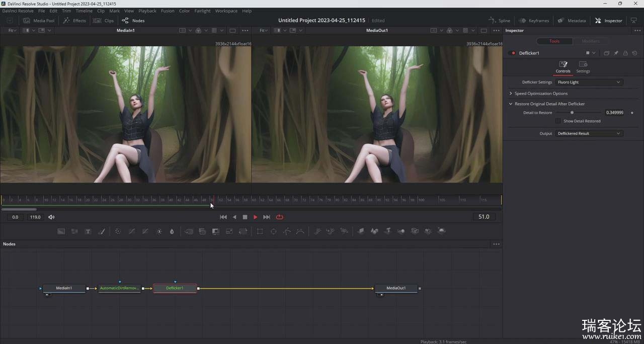This screenshot has height=344, width=644.
Task: Select the Background tool in Fusion toolbar
Action: pyautogui.click(x=61, y=231)
